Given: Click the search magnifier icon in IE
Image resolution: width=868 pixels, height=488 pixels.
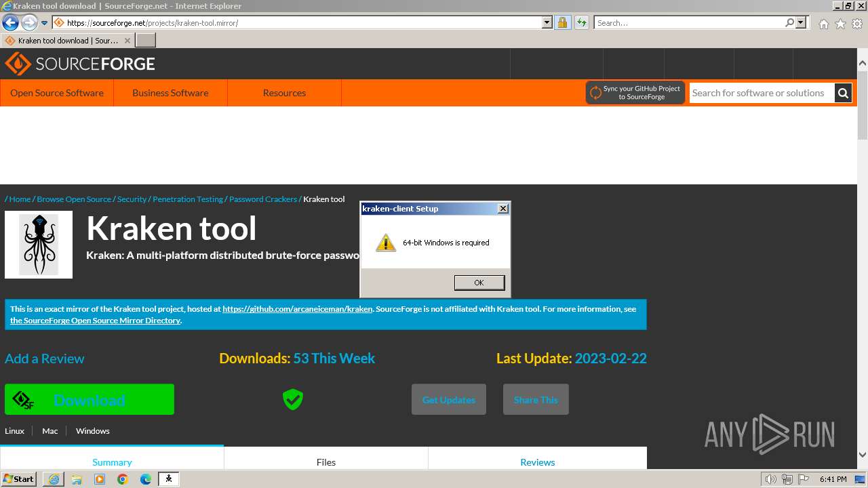Looking at the screenshot, I should coord(789,22).
